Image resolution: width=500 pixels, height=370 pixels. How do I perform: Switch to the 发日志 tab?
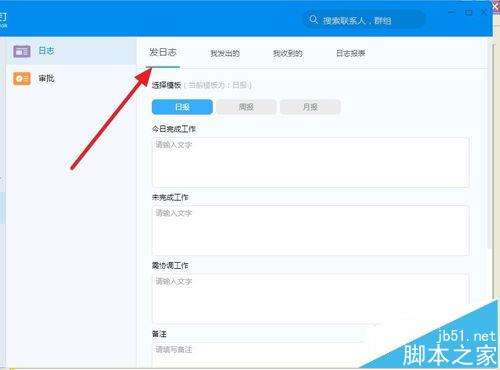tap(163, 53)
